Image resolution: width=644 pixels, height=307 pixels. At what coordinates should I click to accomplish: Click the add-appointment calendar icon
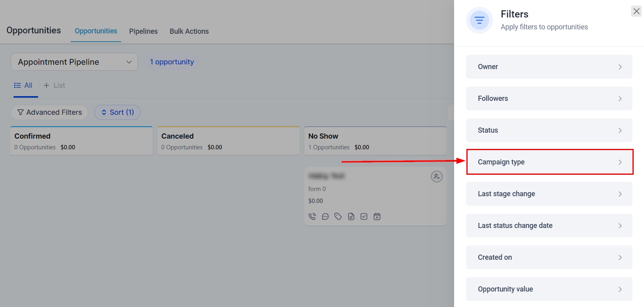(377, 216)
